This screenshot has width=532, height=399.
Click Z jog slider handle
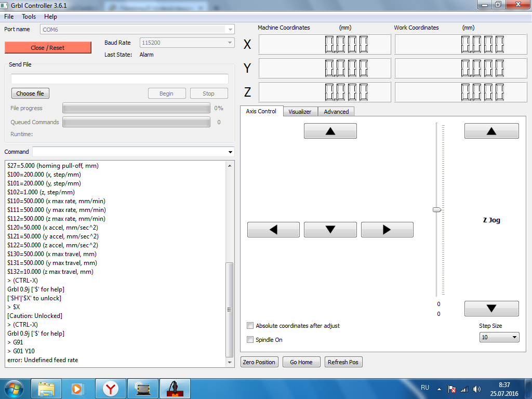pos(437,210)
